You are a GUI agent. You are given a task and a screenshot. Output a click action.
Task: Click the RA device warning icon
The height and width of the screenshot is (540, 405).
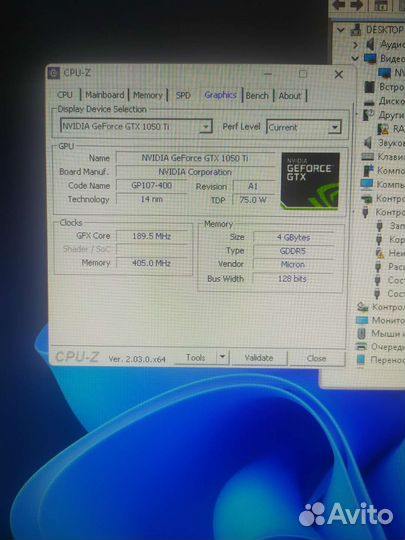(x=383, y=129)
